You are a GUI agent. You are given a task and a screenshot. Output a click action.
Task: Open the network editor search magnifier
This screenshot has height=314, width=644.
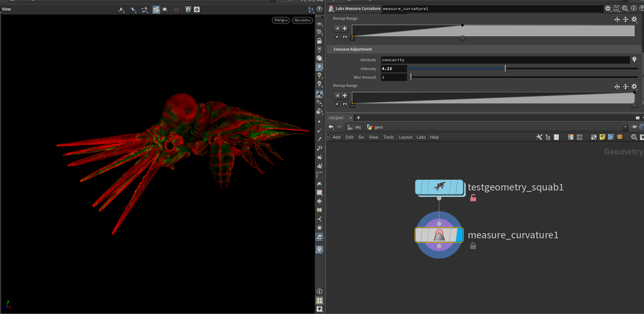(x=634, y=137)
